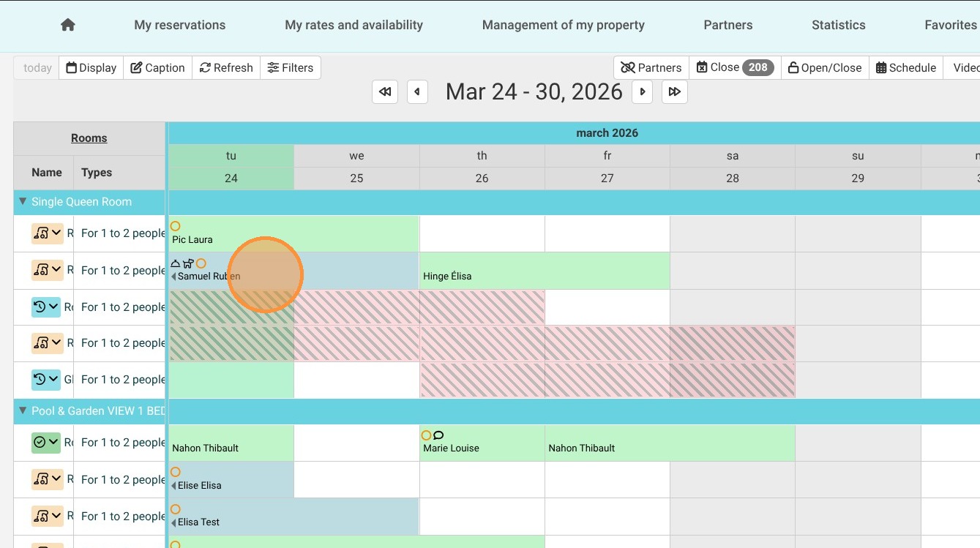The image size is (980, 548).
Task: Toggle the Partners link visibility button
Action: click(x=651, y=68)
